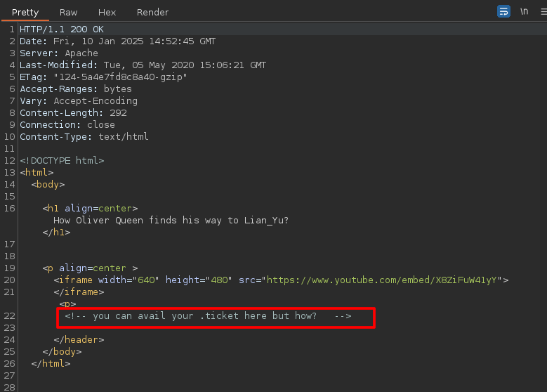Click the Content-Type: text/html header
This screenshot has width=547, height=392.
[84, 137]
